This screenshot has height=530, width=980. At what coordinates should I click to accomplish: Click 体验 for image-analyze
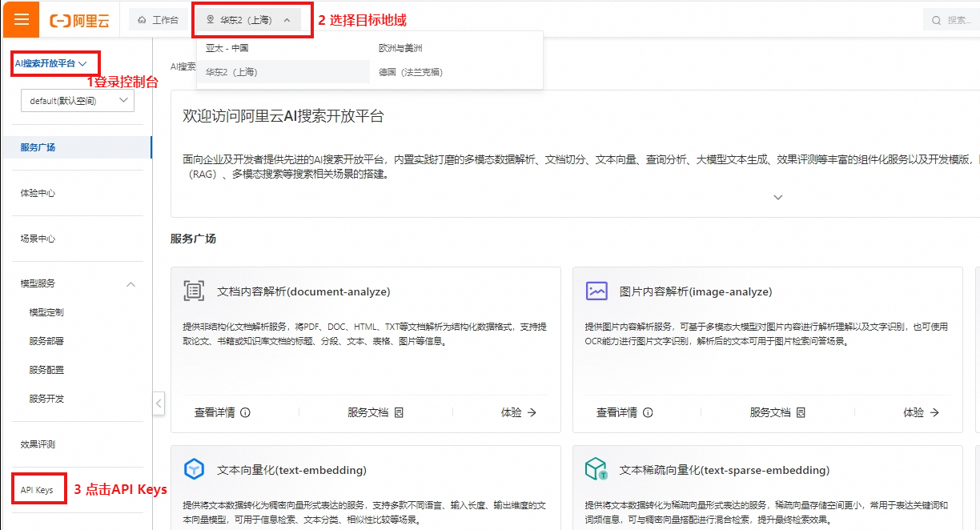(914, 412)
